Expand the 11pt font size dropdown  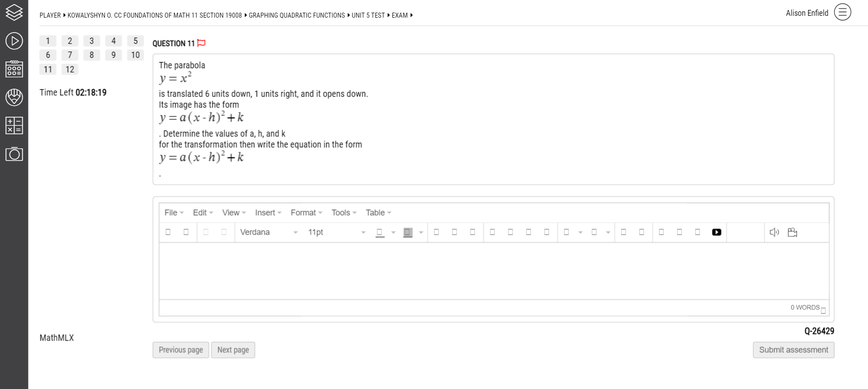coord(337,232)
